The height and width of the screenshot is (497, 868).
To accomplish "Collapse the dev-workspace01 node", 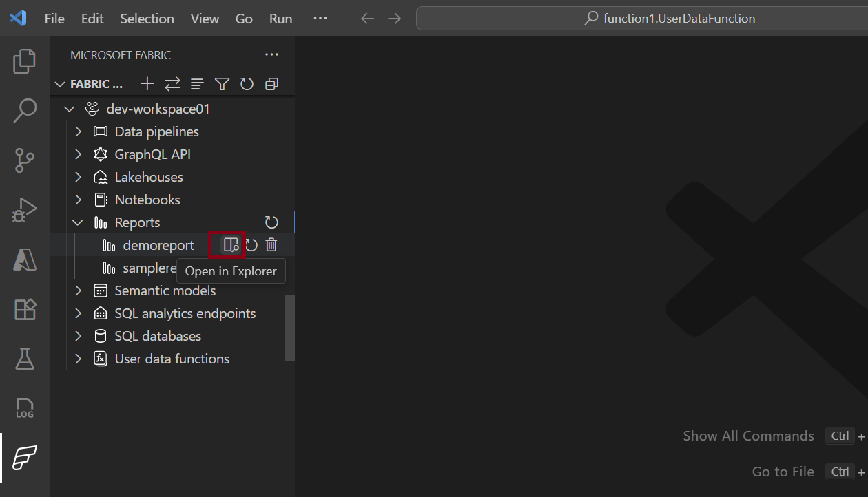I will tap(69, 109).
